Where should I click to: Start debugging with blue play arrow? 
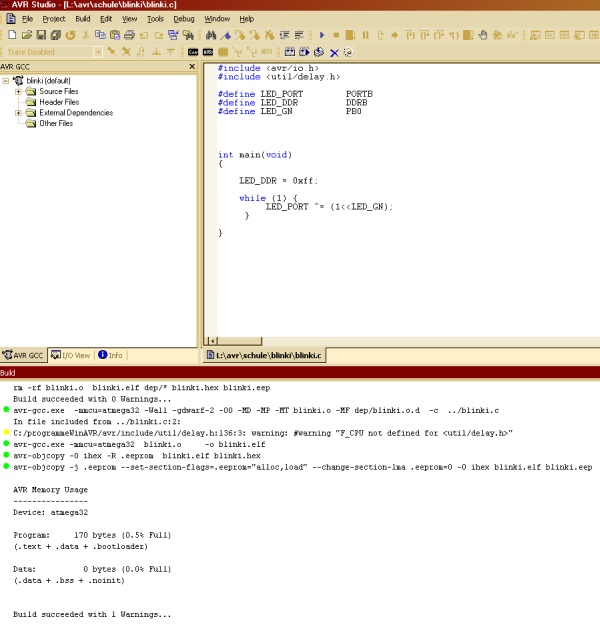[322, 35]
